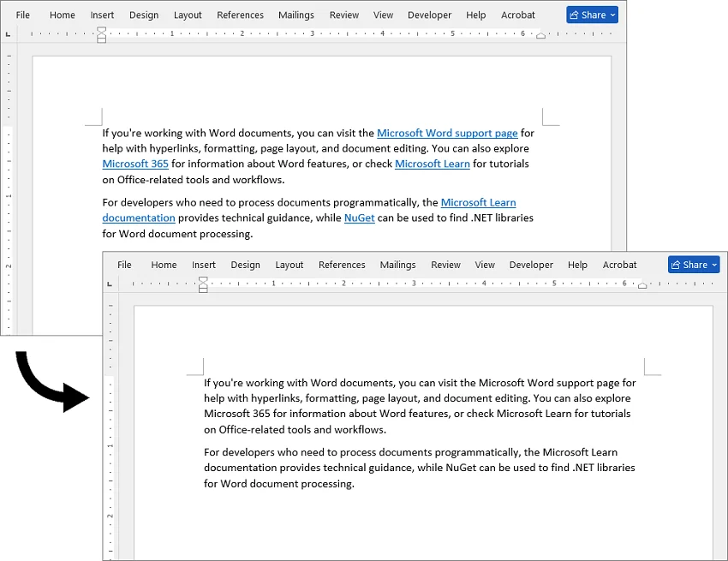
Task: Click tab selector icon left of lower ruler
Action: (110, 284)
